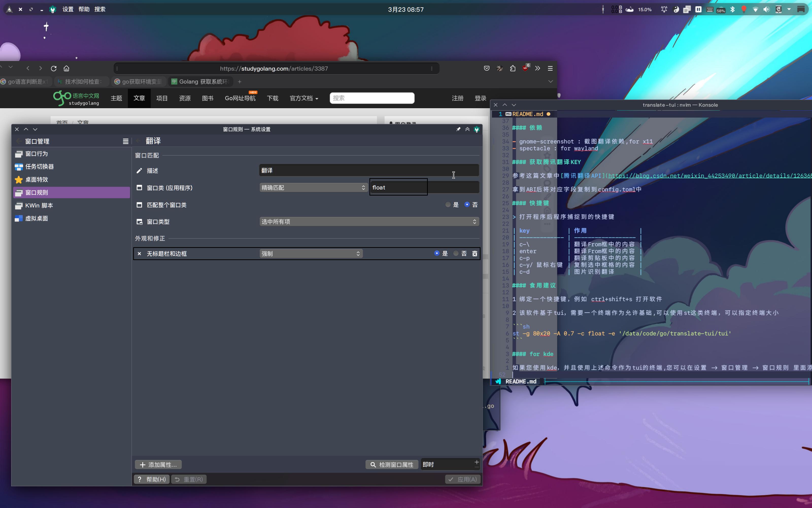Click the keyboard layout tray icon
The image size is (812, 508).
click(710, 9)
